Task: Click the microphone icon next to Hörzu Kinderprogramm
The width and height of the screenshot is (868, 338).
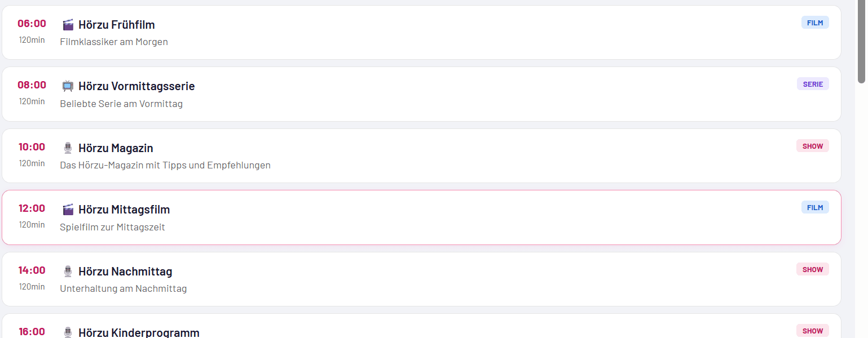Action: [x=68, y=332]
